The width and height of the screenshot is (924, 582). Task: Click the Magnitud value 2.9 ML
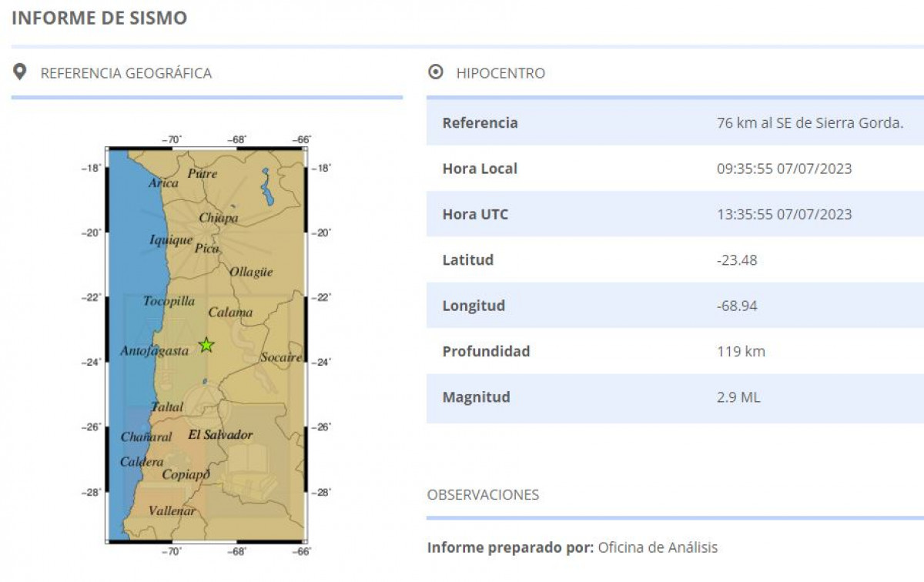coord(738,397)
